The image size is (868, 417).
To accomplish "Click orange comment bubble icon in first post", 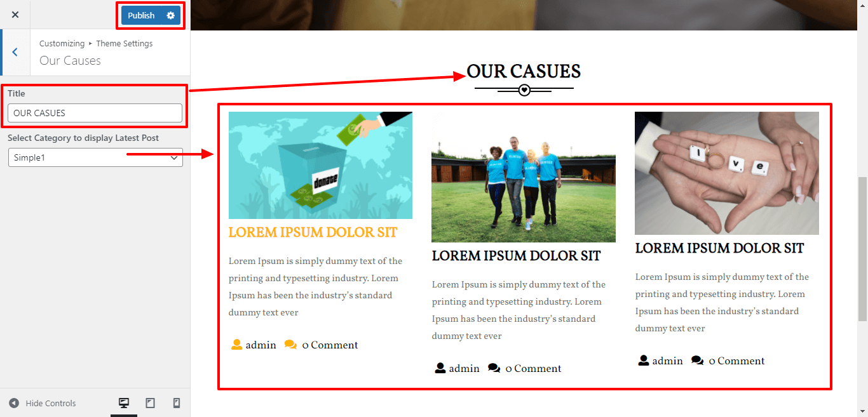I will [x=290, y=345].
